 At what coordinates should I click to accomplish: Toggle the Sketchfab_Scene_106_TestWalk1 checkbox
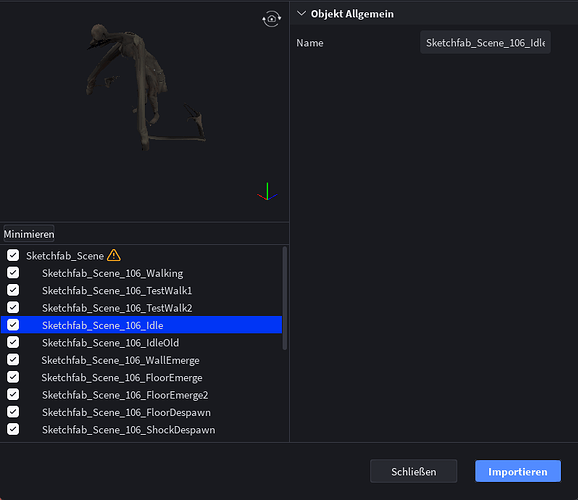point(13,290)
